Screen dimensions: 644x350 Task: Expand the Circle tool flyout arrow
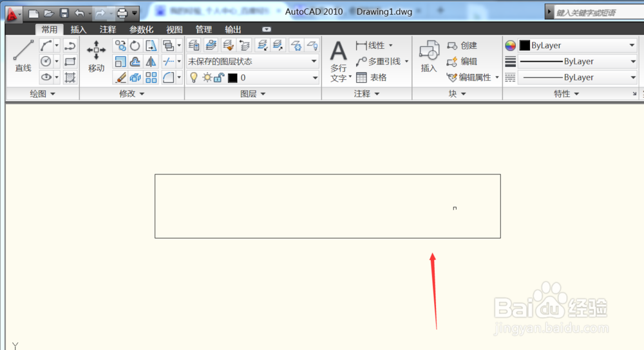[57, 62]
